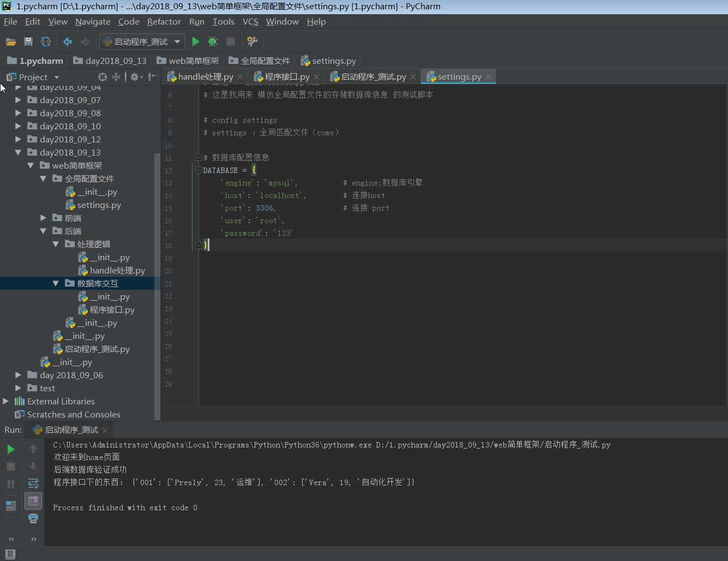Click the Open folder toolbar icon
This screenshot has width=728, height=561.
point(10,41)
